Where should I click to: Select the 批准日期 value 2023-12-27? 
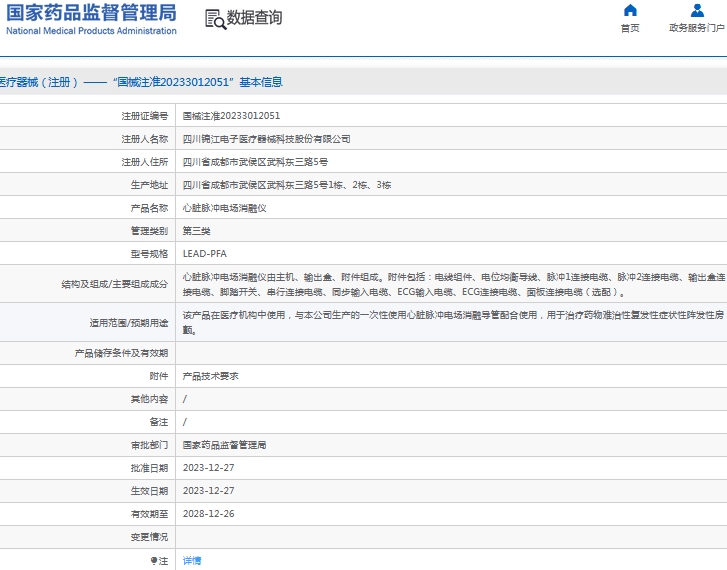pos(209,468)
